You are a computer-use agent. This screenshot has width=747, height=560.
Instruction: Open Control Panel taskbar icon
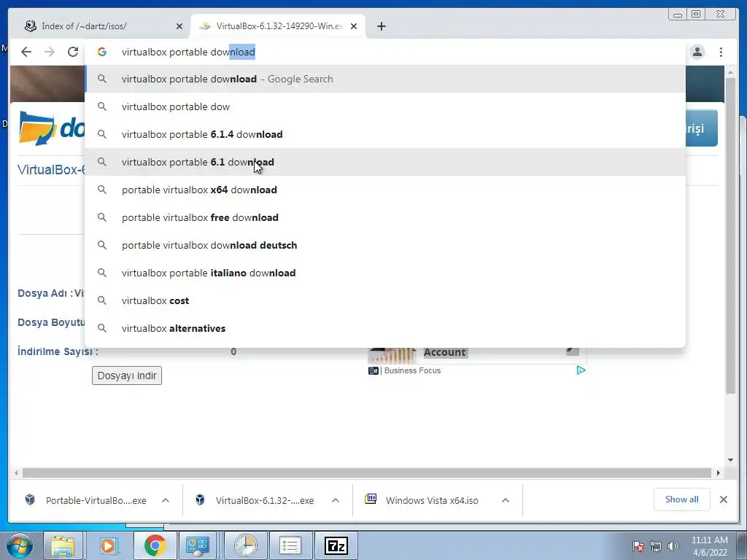[197, 545]
